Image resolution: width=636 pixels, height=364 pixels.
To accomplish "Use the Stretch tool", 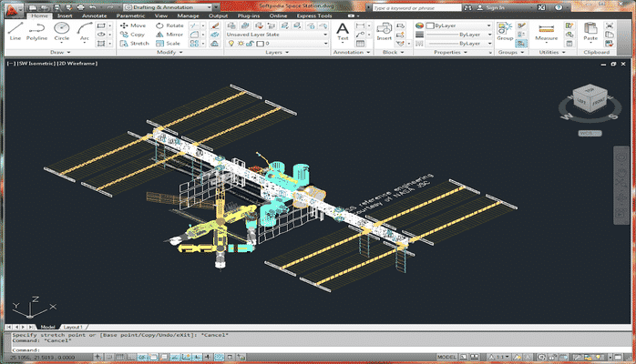I will (134, 43).
